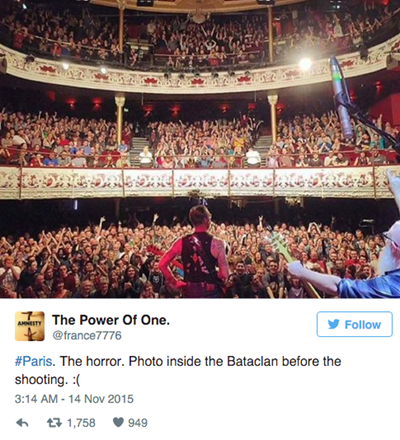View the 949 likes count
This screenshot has height=440, width=400.
tap(138, 423)
